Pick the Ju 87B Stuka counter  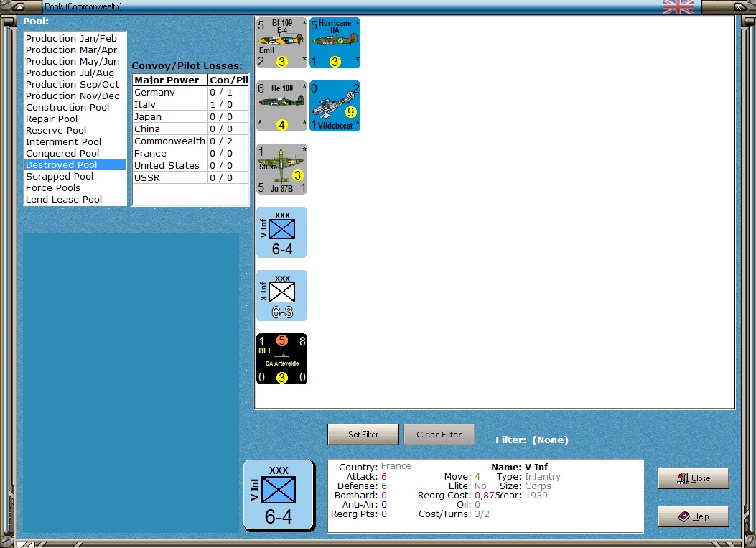click(x=281, y=169)
